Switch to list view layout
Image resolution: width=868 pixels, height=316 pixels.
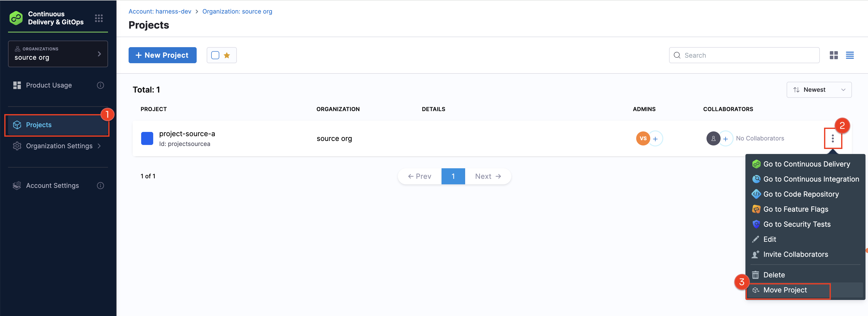coord(849,55)
